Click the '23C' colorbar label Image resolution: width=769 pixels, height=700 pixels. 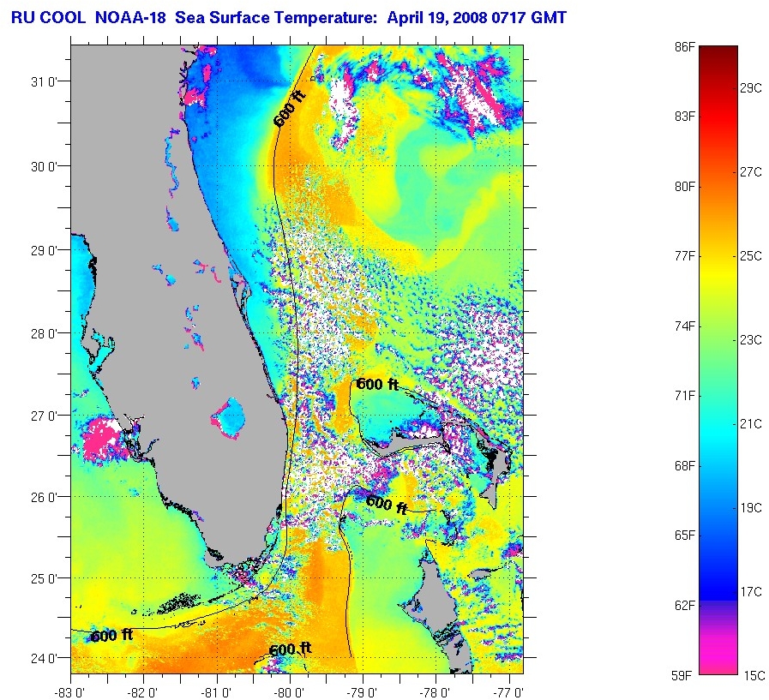pos(750,340)
